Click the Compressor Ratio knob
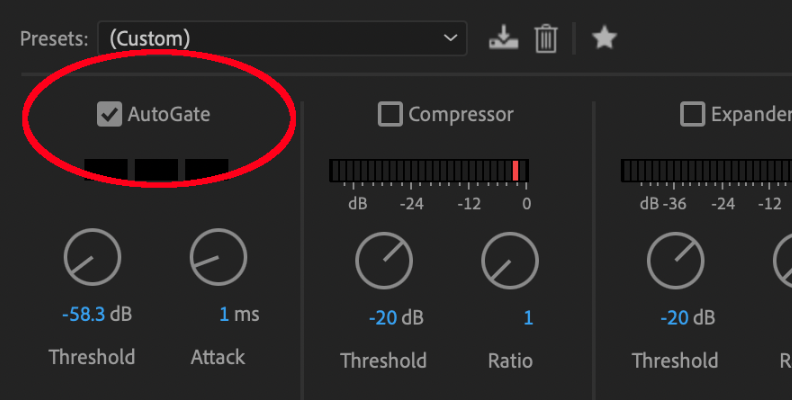 (510, 261)
